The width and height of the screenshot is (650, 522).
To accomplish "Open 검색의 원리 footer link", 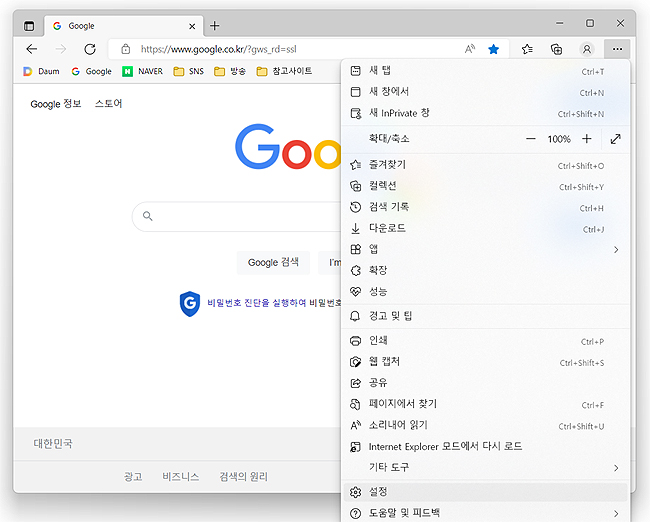I will point(243,477).
